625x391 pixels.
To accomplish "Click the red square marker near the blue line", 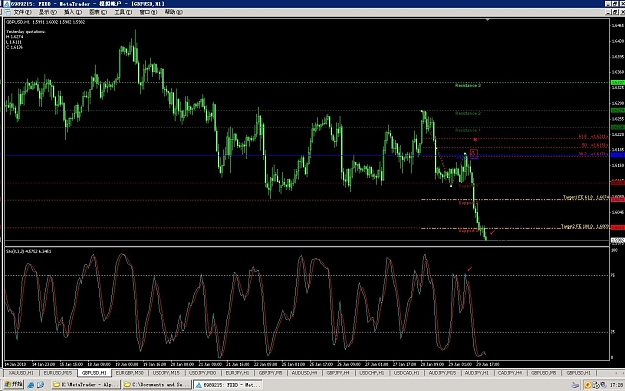I will tap(474, 153).
